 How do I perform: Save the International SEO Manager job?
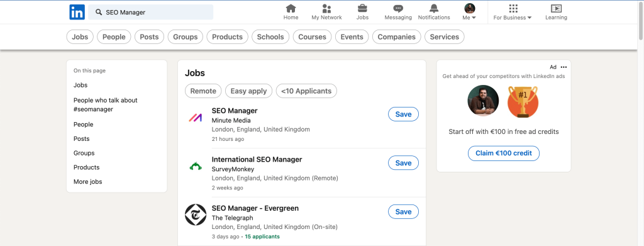[403, 163]
